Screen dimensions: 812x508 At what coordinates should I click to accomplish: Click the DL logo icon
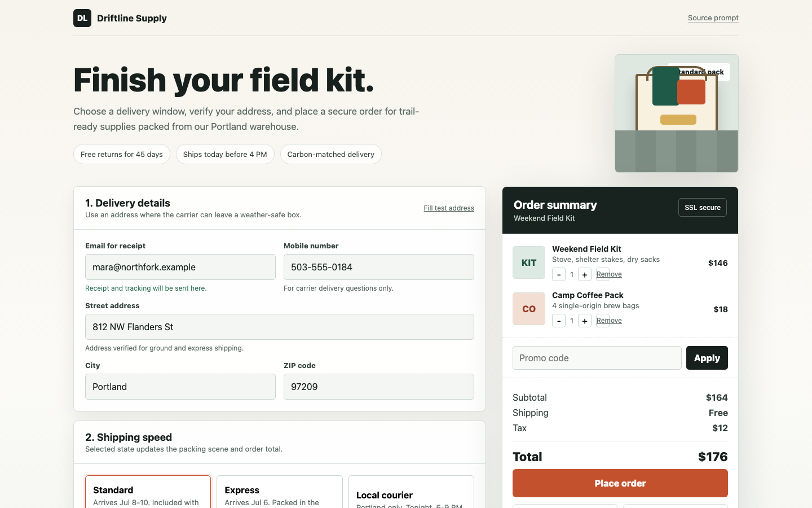coord(82,18)
